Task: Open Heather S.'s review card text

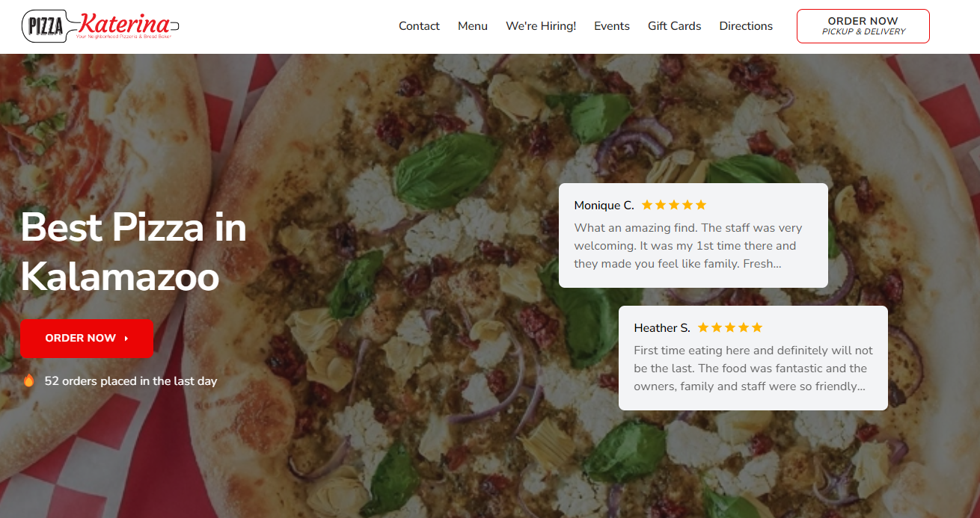Action: point(753,369)
